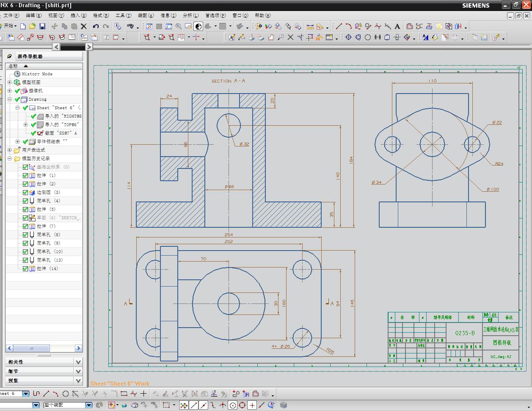Click the zoom magnifier icon
The width and height of the screenshot is (532, 411).
[x=179, y=26]
